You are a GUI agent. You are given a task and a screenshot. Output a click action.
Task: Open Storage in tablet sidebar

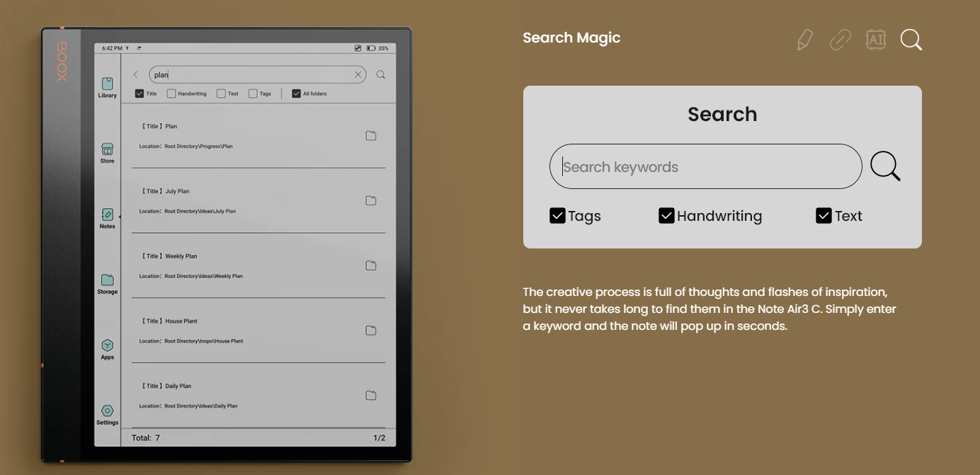[x=108, y=283]
